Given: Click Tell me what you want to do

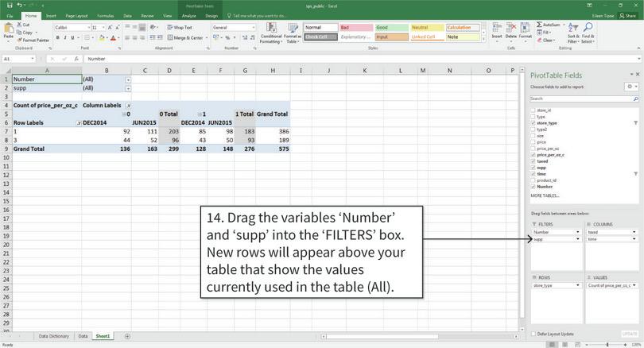Looking at the screenshot, I should [257, 16].
